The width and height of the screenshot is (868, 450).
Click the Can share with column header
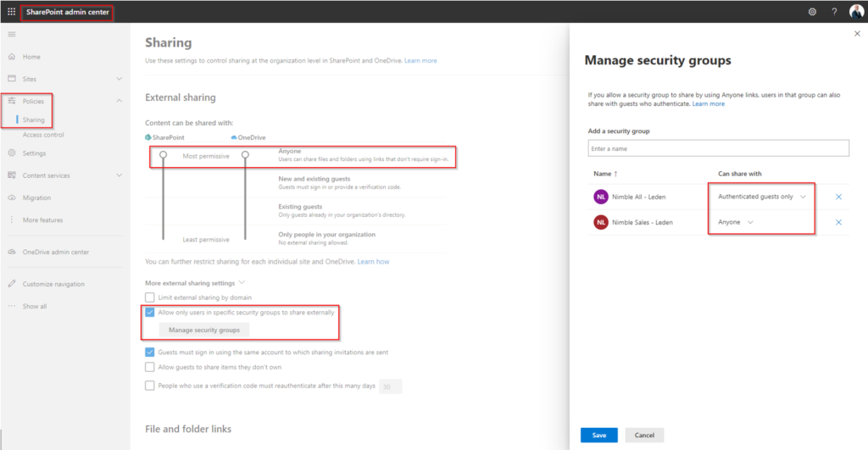click(x=739, y=174)
